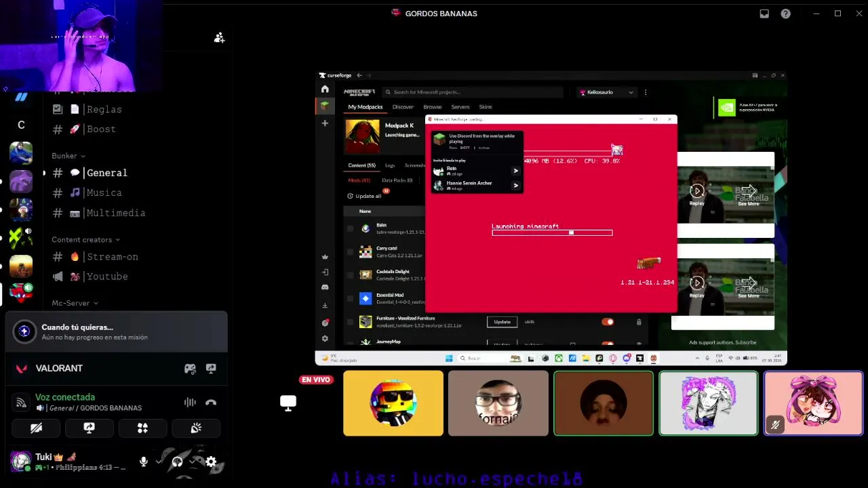Disconnect from voice with the hang-up icon
The height and width of the screenshot is (488, 868).
tap(211, 402)
